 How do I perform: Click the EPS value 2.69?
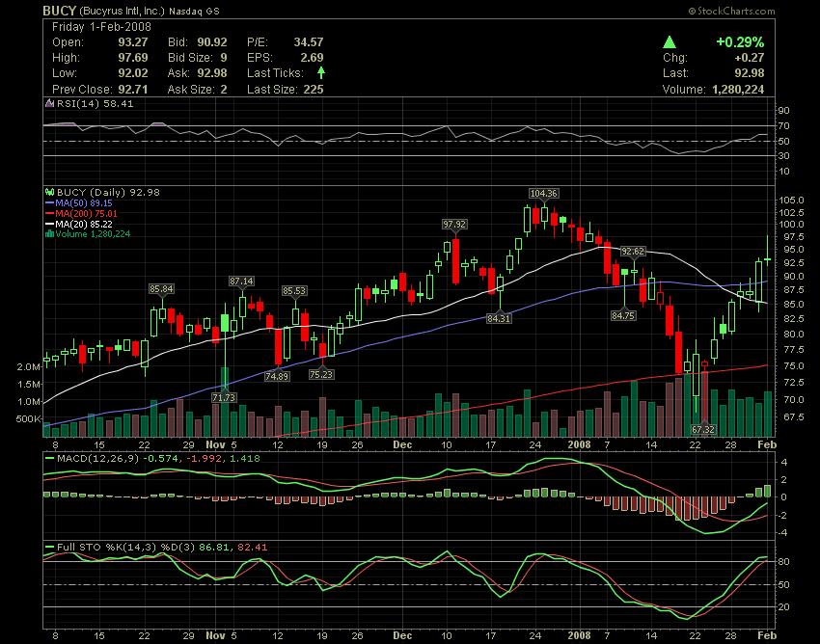[x=312, y=58]
